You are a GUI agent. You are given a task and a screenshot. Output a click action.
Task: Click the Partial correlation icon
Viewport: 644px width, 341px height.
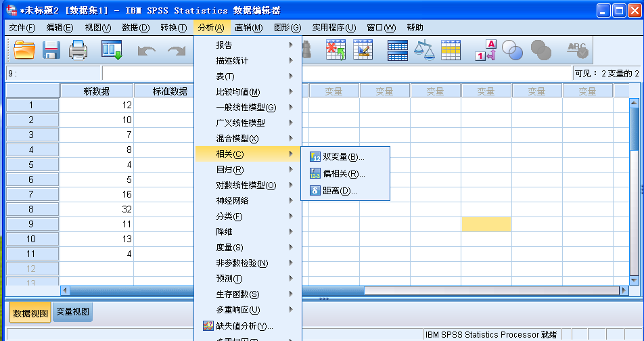315,174
